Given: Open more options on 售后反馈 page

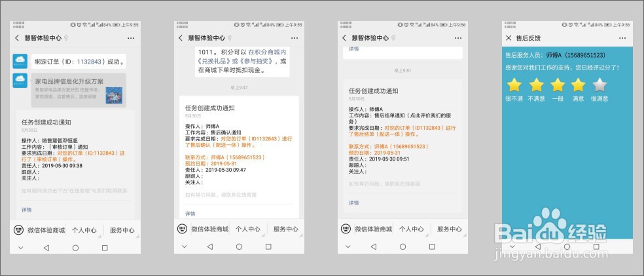Looking at the screenshot, I should point(622,38).
